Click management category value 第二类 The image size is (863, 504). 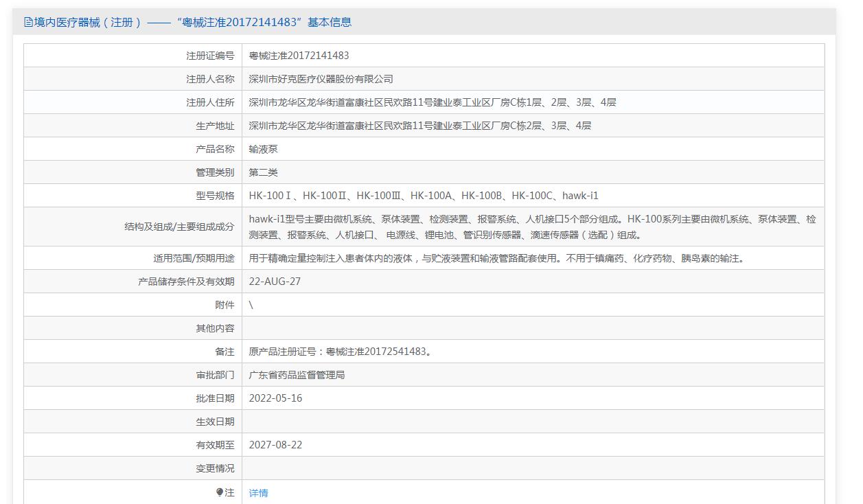tap(263, 172)
